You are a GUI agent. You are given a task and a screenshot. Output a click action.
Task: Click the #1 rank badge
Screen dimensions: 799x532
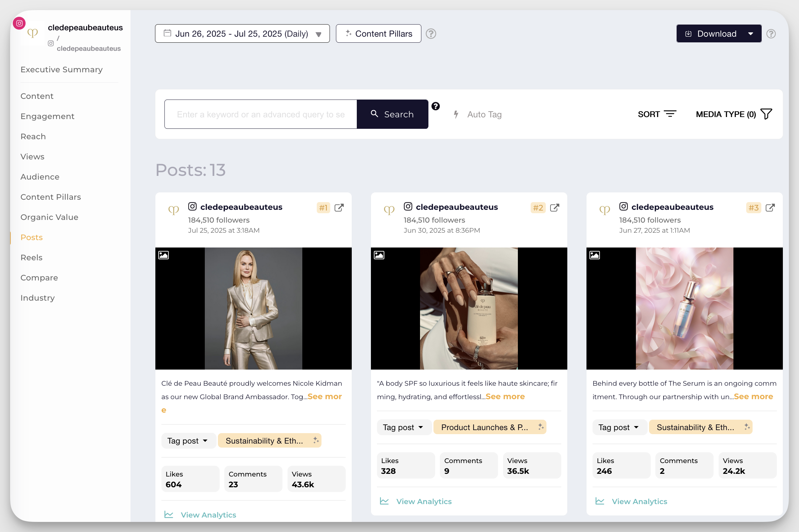[x=323, y=207]
